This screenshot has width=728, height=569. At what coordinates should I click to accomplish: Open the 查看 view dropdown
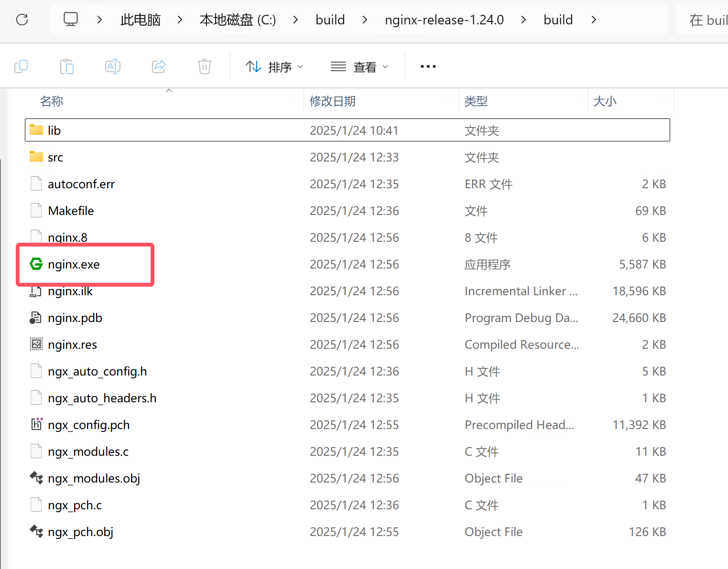359,67
